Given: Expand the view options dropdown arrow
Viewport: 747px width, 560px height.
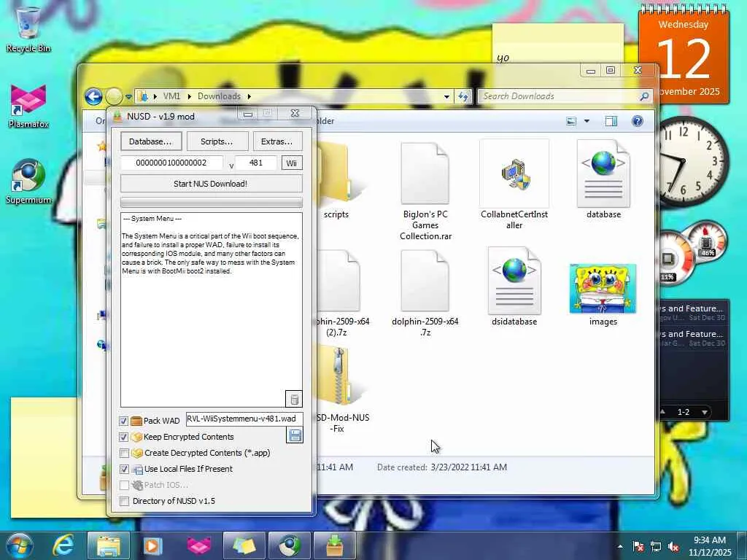Looking at the screenshot, I should pos(587,121).
